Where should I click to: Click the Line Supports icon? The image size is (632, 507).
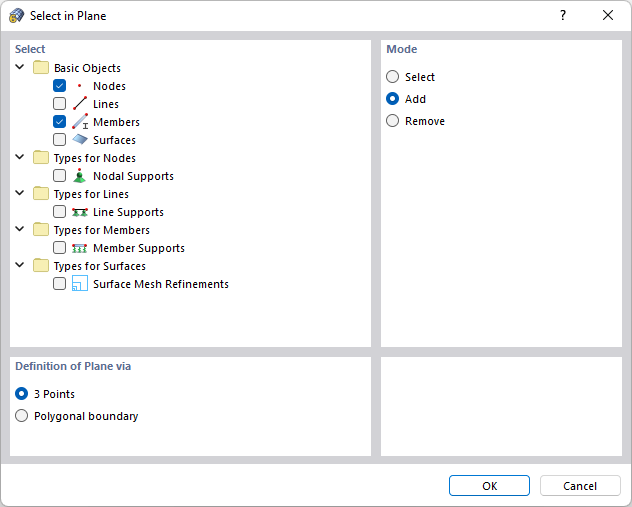pyautogui.click(x=80, y=212)
